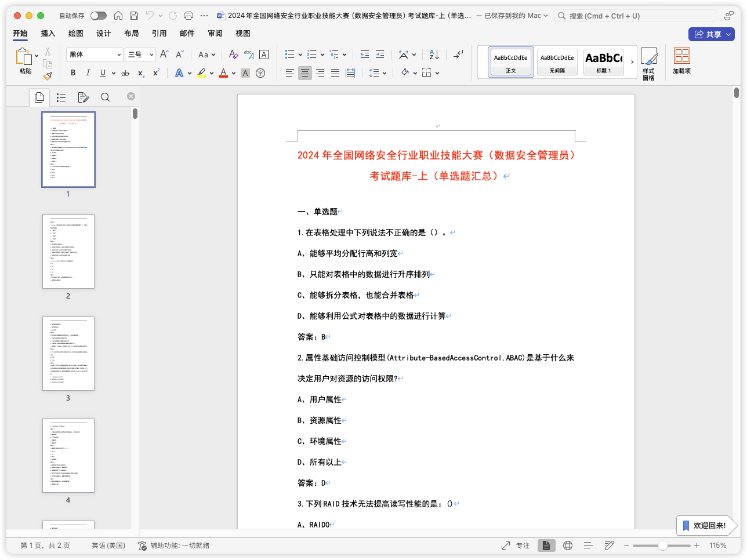
Task: Select page 3 thumbnail in sidebar
Action: point(68,354)
